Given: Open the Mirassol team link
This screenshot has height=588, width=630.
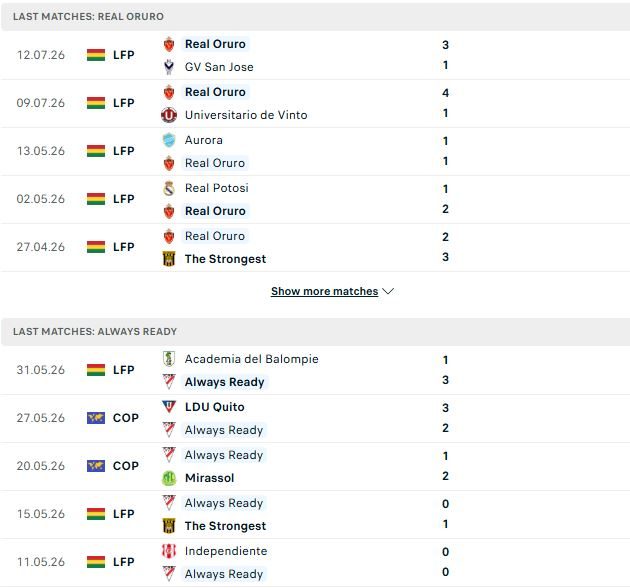Looking at the screenshot, I should pos(210,478).
